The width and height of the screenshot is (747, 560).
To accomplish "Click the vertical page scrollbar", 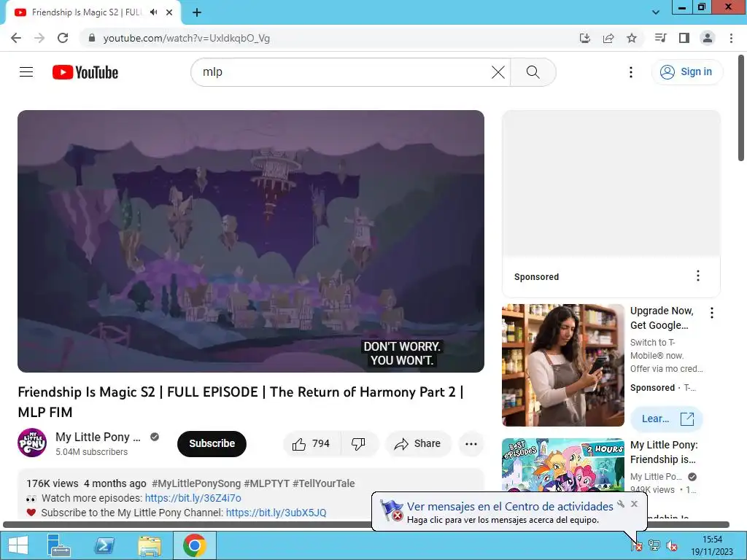I will (742, 109).
